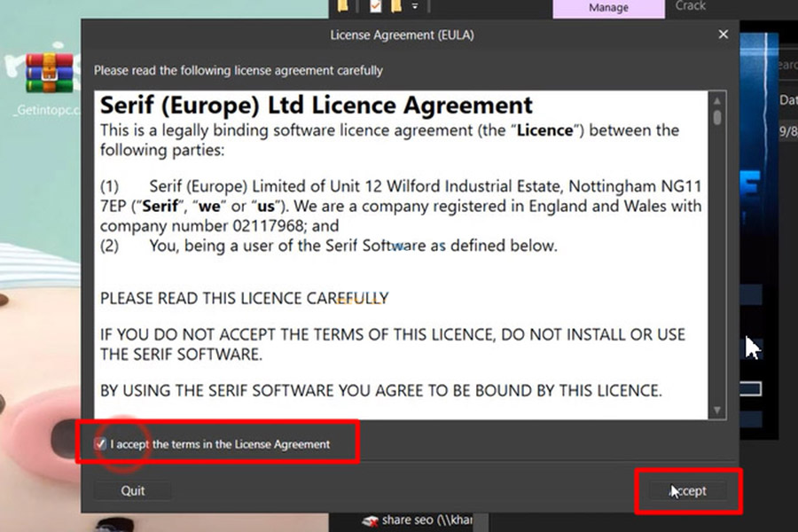This screenshot has height=532, width=798.
Task: Click the license text scrollbar up arrow
Action: [717, 101]
